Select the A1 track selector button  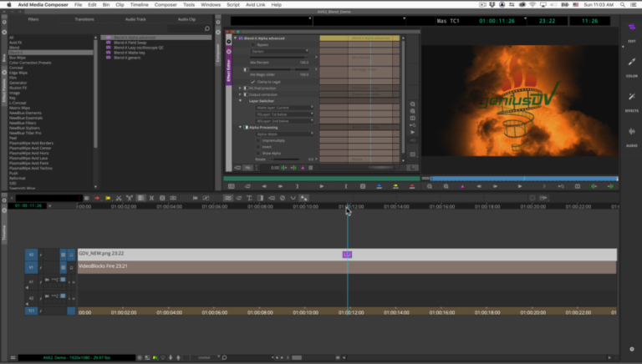pos(31,282)
